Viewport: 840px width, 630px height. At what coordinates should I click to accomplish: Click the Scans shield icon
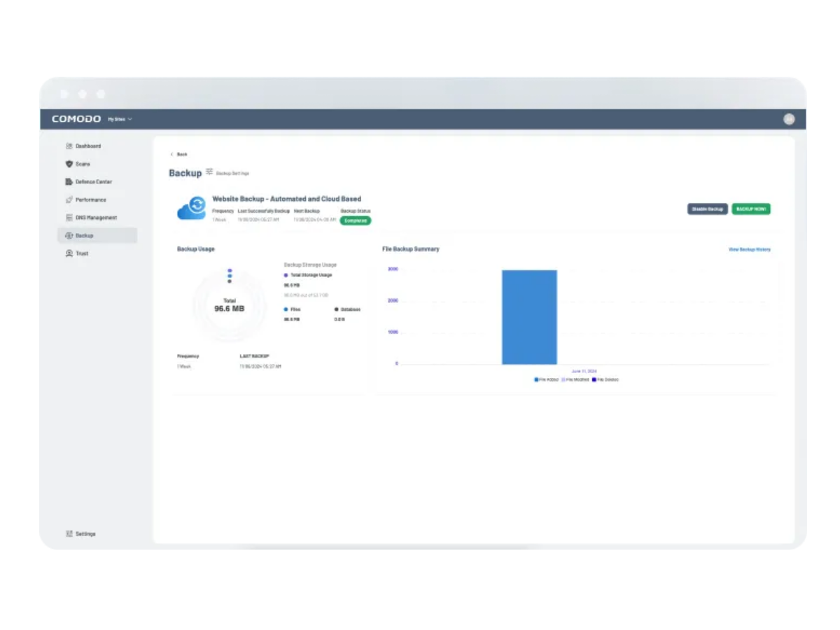pyautogui.click(x=69, y=164)
